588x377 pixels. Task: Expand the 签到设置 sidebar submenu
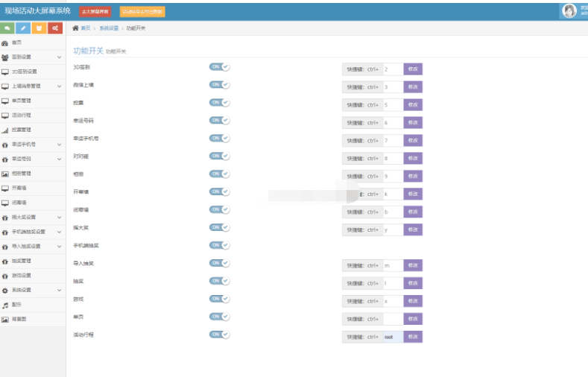(59, 57)
